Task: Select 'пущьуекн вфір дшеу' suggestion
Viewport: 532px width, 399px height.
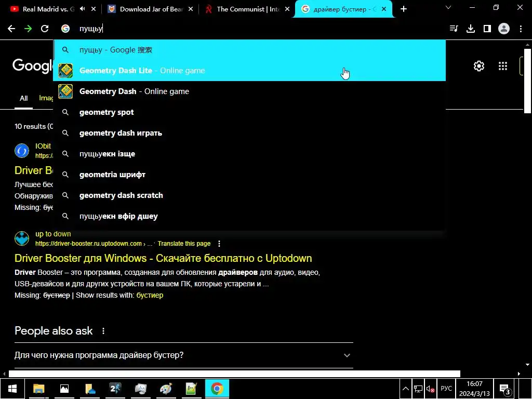Action: pos(249,216)
